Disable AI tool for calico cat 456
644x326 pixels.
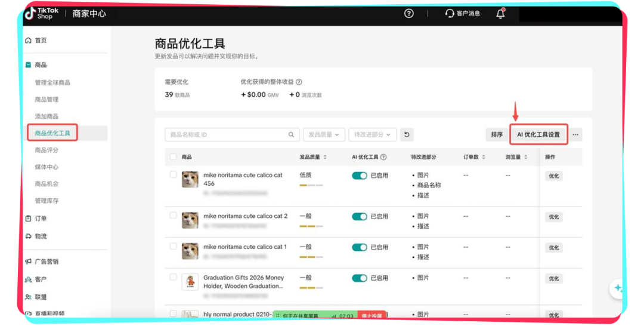(x=360, y=176)
